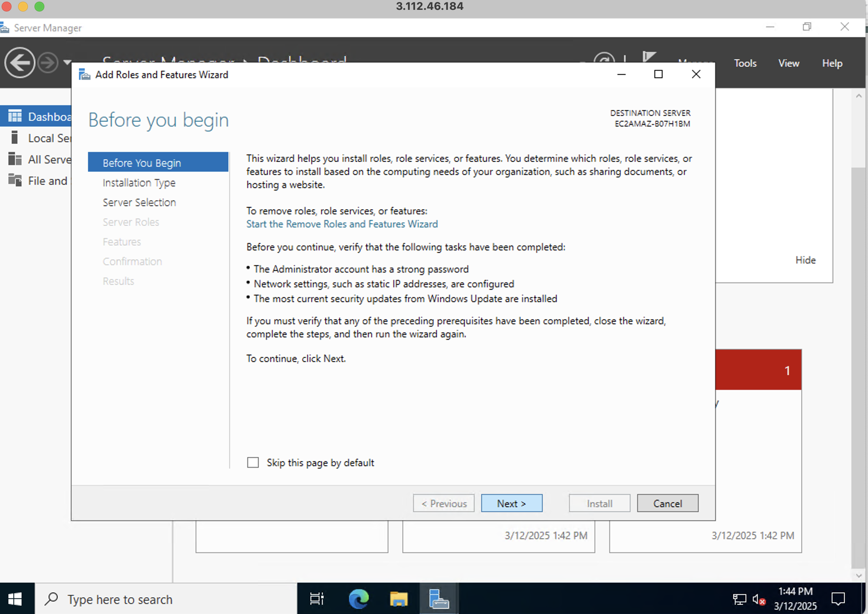
Task: Click the Dashboard icon in sidebar
Action: coord(15,117)
